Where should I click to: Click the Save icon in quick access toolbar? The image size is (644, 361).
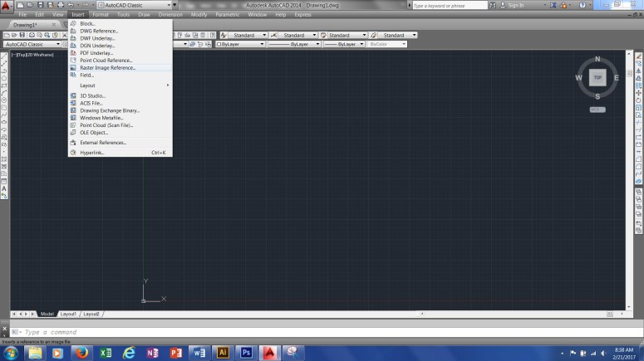click(x=40, y=5)
